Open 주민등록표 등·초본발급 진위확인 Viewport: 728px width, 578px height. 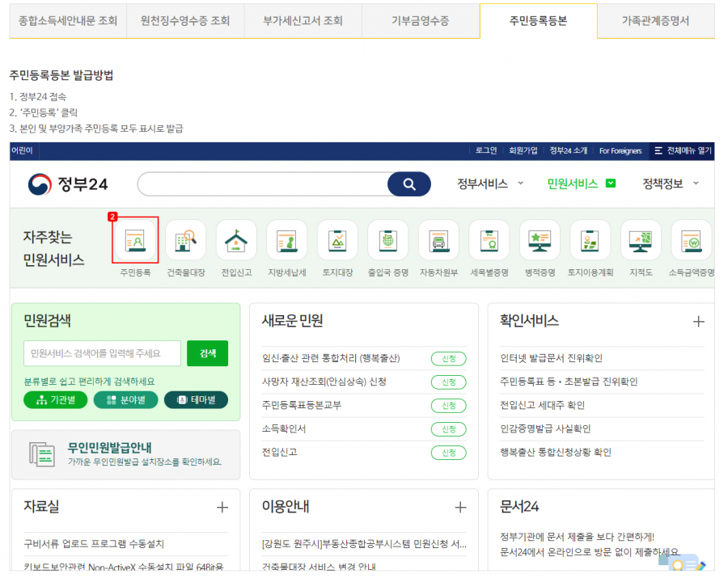(569, 382)
